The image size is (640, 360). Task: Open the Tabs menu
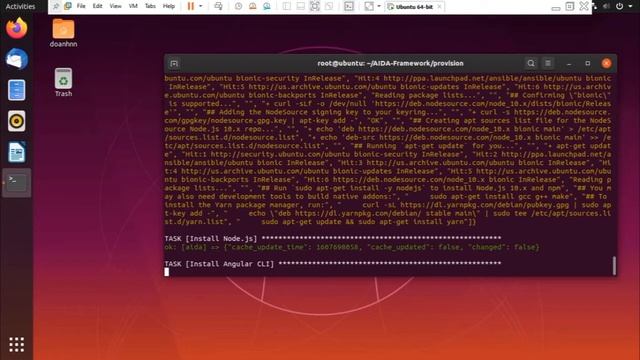(x=150, y=6)
